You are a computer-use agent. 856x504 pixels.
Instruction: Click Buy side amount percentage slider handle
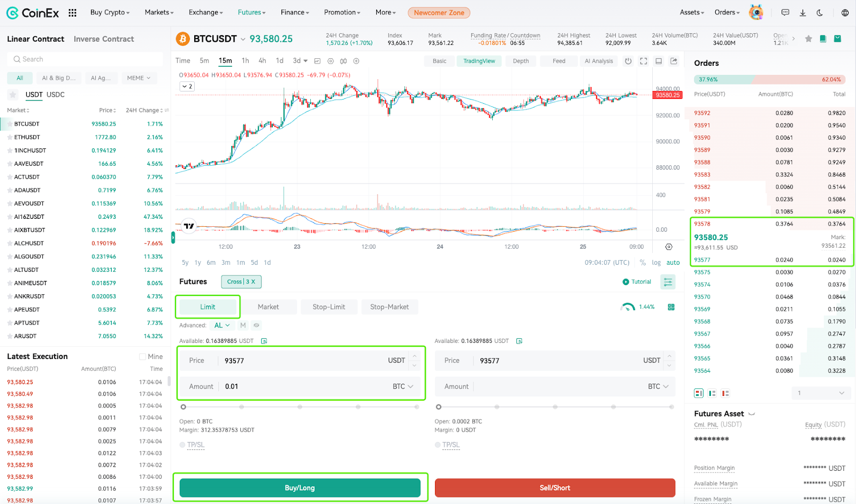tap(183, 407)
